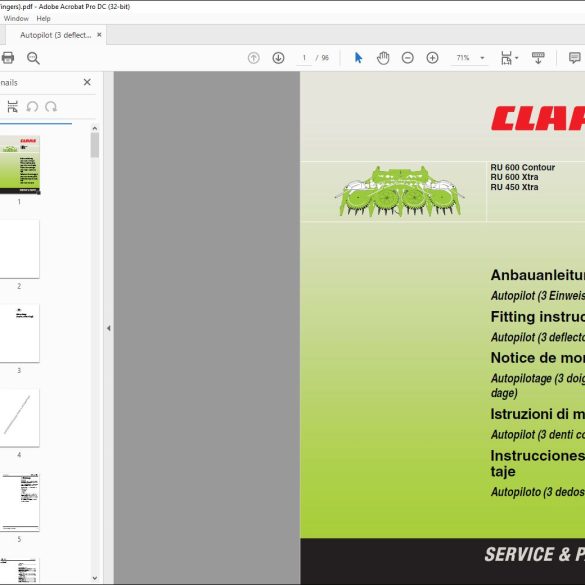585x585 pixels.
Task: Select page 1 thumbnail
Action: pos(19,165)
